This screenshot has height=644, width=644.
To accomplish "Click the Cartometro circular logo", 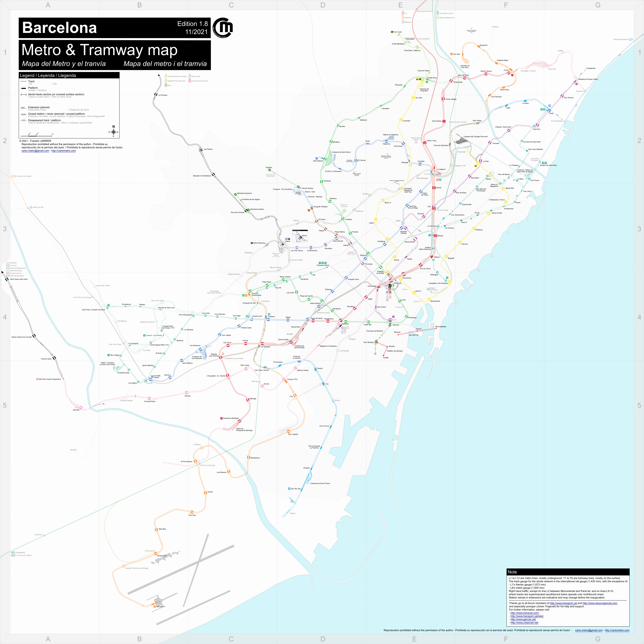I will 223,28.
